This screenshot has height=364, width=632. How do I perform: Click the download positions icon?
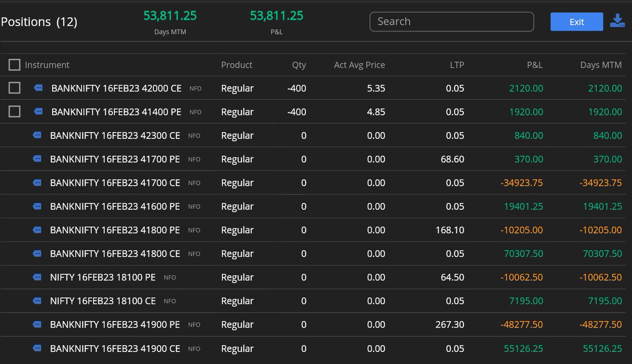tap(617, 21)
